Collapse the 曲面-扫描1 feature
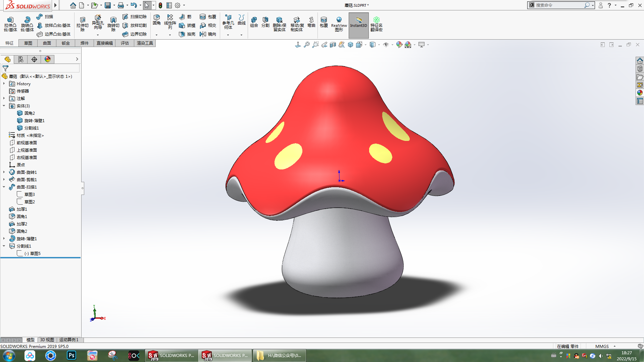 coord(4,187)
